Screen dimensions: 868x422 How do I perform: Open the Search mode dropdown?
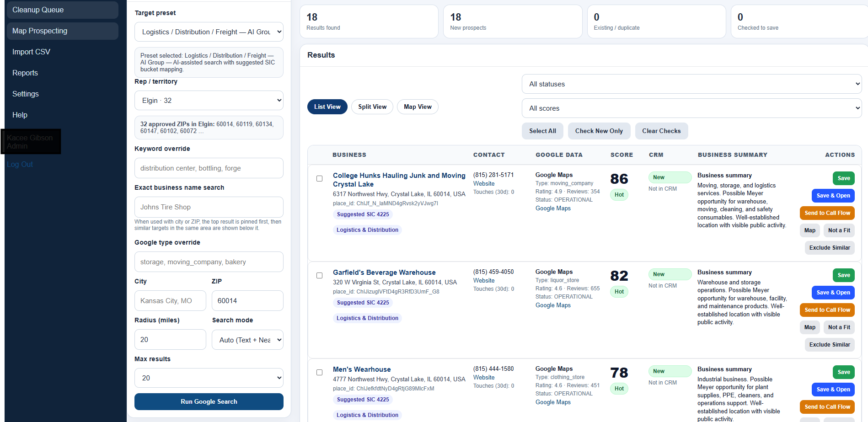coord(247,340)
